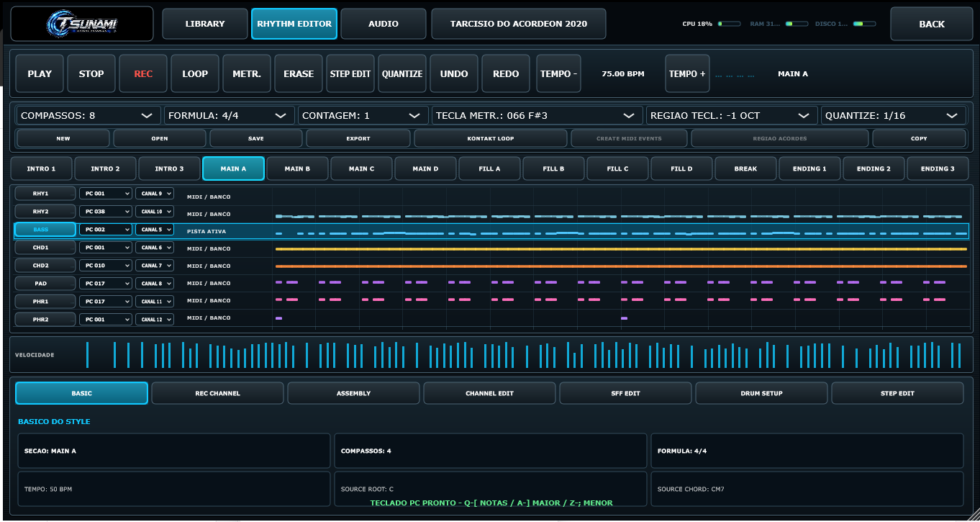Toggle LOOP mode
This screenshot has height=522, width=980.
pyautogui.click(x=195, y=73)
